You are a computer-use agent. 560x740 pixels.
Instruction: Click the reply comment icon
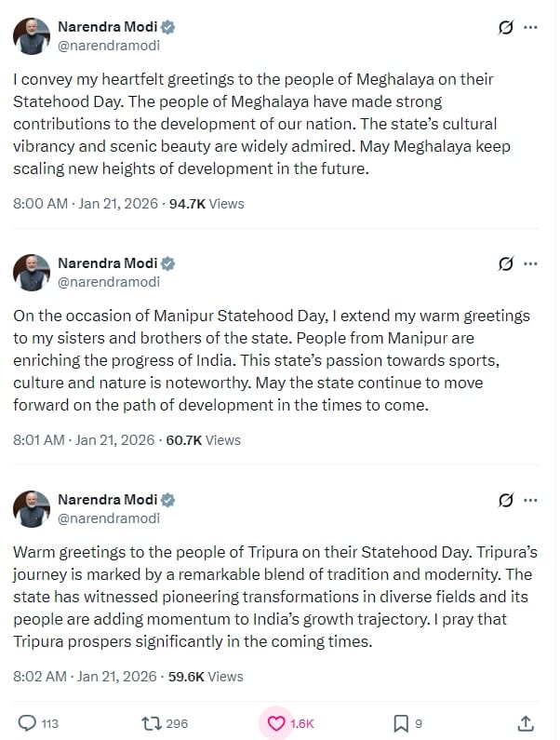click(28, 722)
